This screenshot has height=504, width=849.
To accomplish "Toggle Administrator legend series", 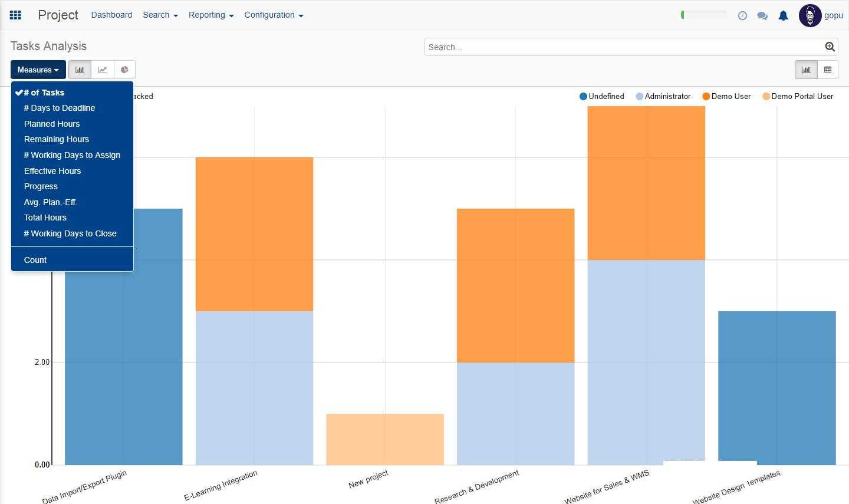I will click(x=663, y=96).
